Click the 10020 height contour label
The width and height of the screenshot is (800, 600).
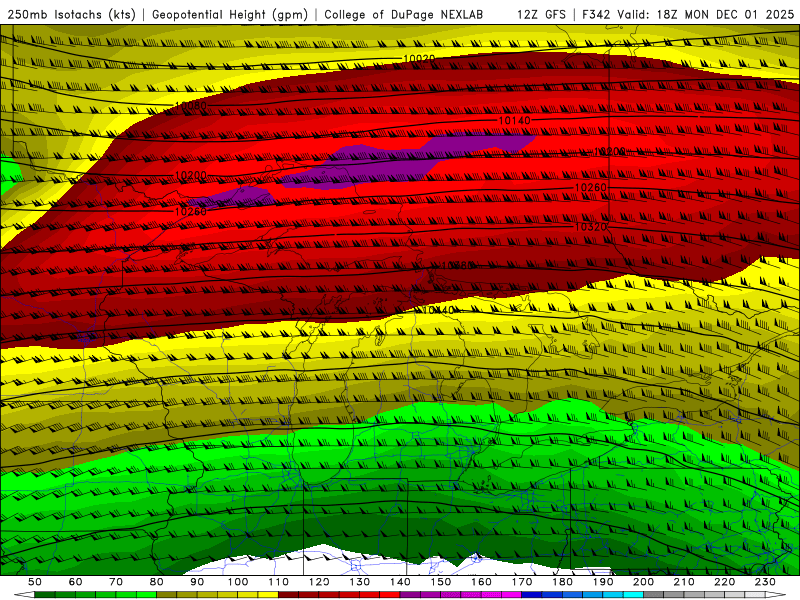(x=419, y=59)
